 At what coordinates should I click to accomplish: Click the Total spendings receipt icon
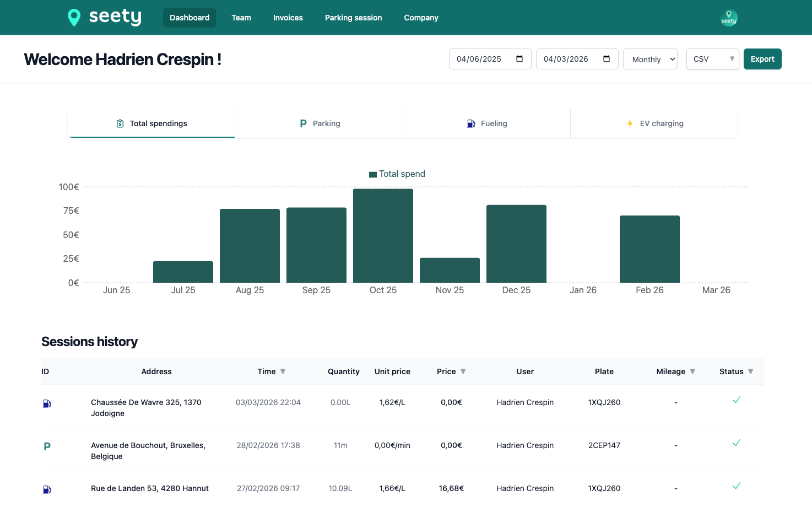coord(120,123)
